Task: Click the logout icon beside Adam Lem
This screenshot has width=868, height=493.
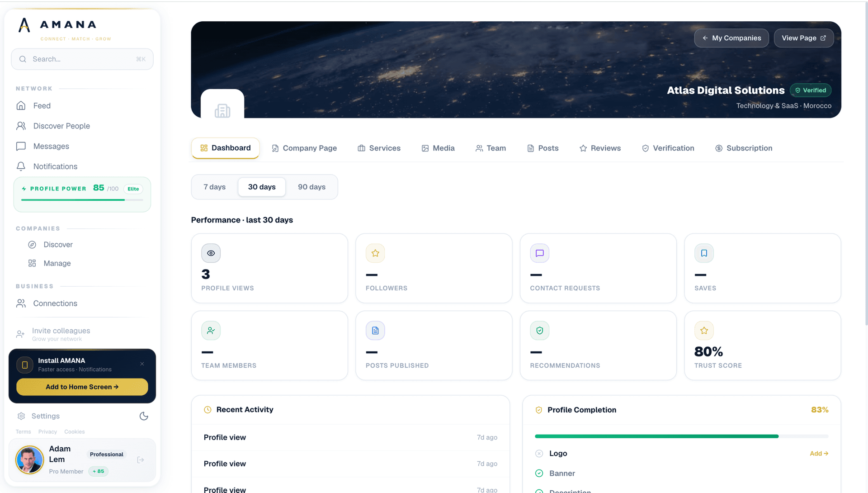Action: tap(141, 460)
